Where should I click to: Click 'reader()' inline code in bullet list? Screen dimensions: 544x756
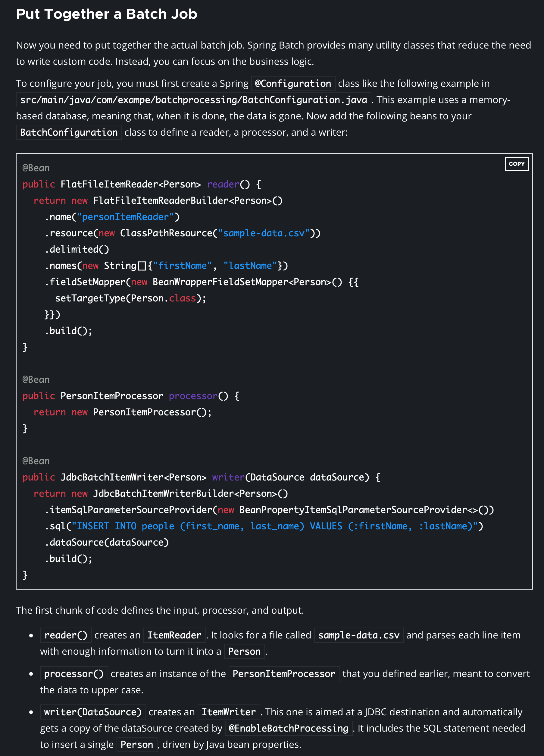tap(66, 635)
